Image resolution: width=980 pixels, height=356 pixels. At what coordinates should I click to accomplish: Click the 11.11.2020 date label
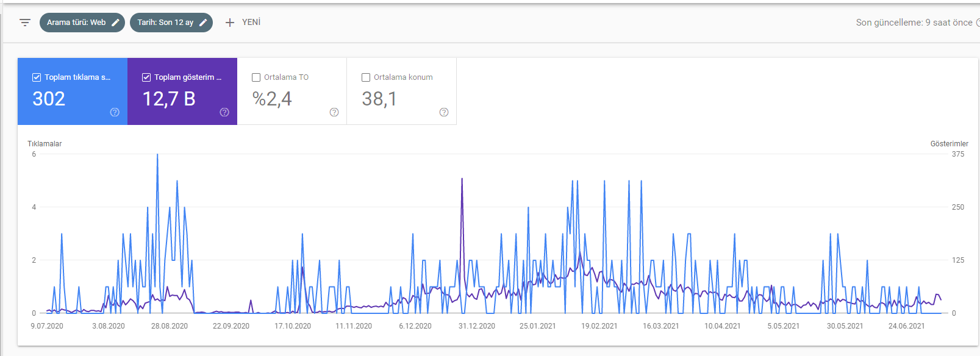tap(354, 326)
